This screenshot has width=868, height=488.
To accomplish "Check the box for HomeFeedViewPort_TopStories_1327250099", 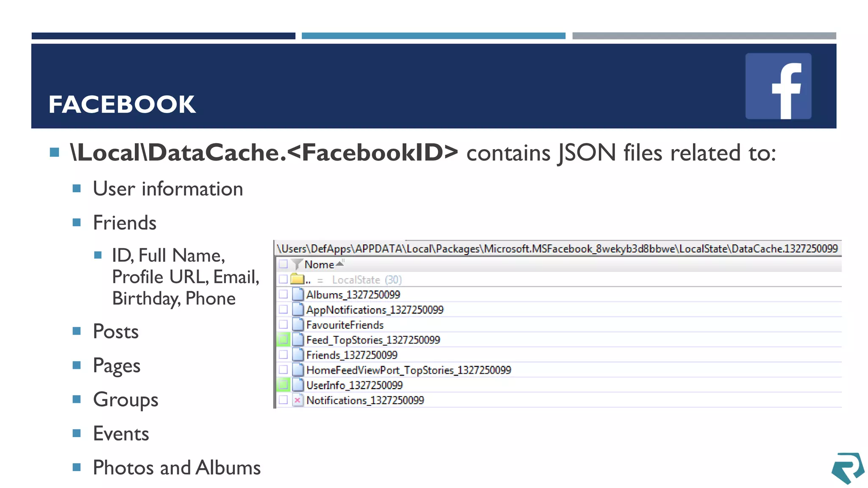I will [283, 370].
